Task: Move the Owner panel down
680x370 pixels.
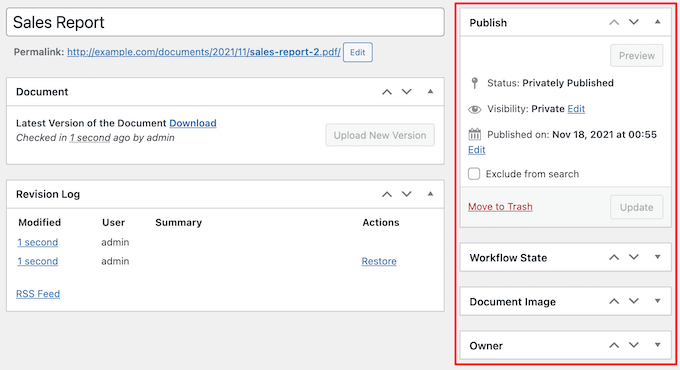Action: 634,345
